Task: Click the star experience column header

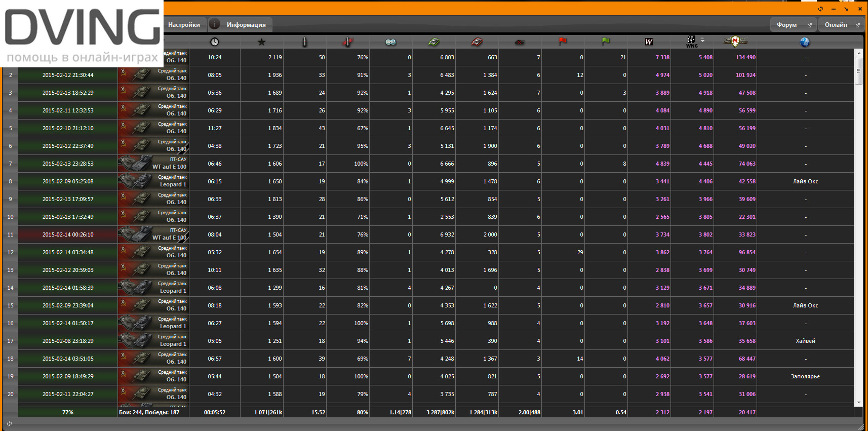Action: pos(261,42)
